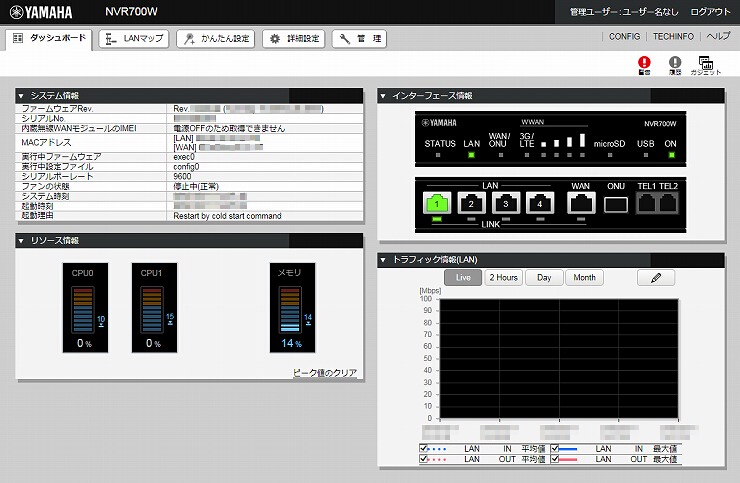Open the TECHINFO link

673,36
